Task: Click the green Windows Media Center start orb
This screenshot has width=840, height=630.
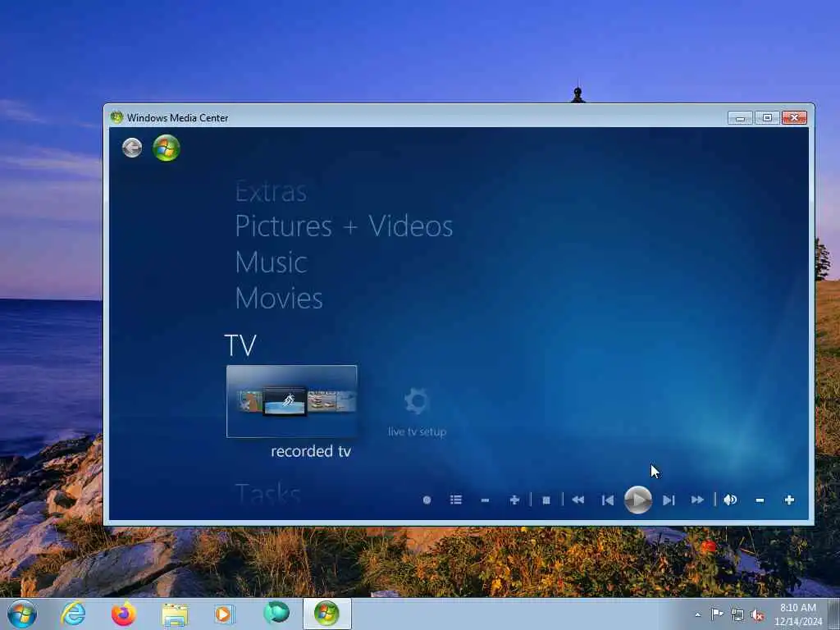Action: (166, 148)
